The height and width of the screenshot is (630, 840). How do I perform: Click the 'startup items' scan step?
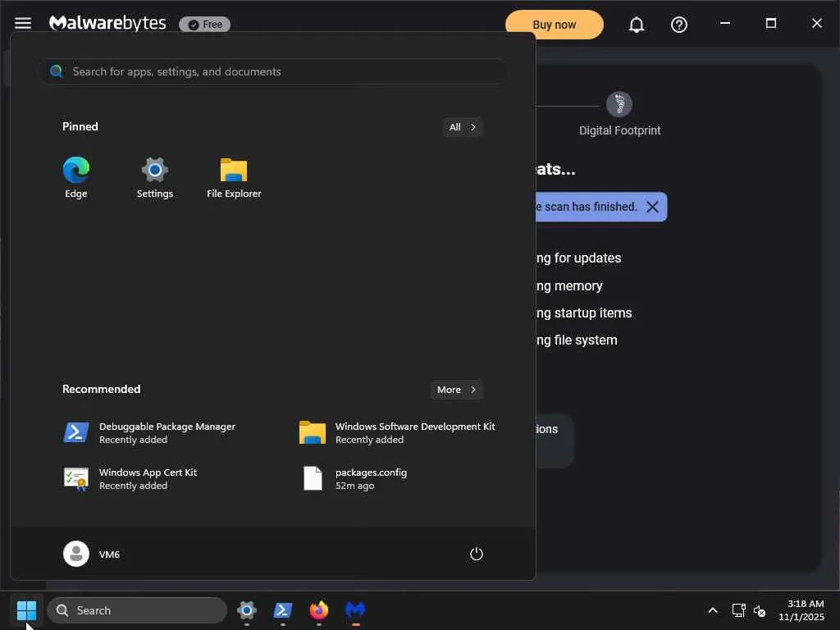tap(584, 313)
